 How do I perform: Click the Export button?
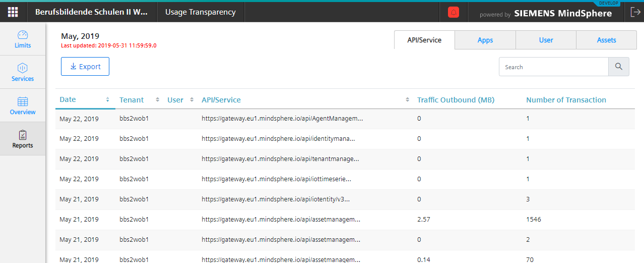click(x=85, y=67)
